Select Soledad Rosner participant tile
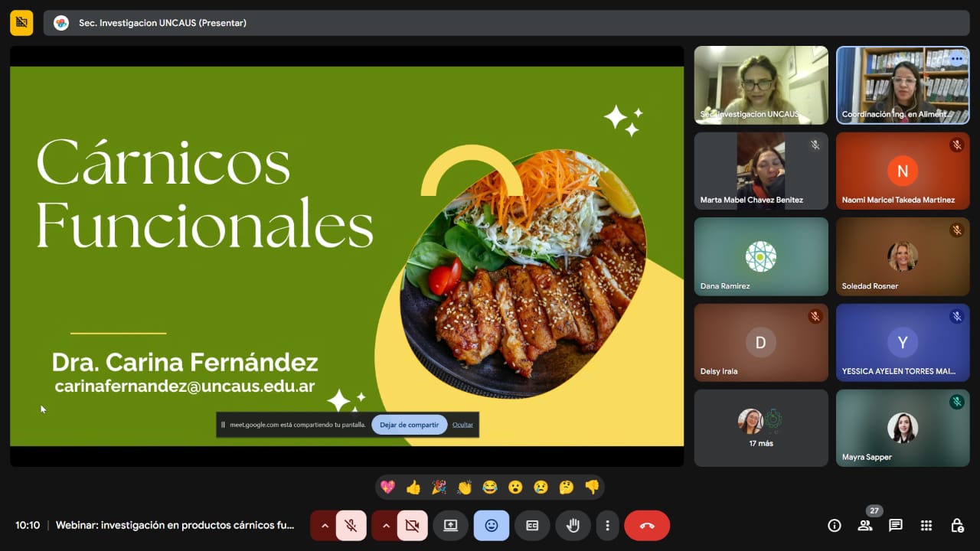Image resolution: width=980 pixels, height=551 pixels. tap(903, 256)
